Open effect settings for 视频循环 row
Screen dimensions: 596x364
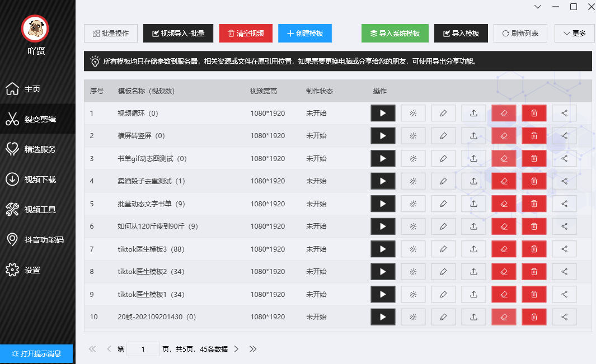413,114
